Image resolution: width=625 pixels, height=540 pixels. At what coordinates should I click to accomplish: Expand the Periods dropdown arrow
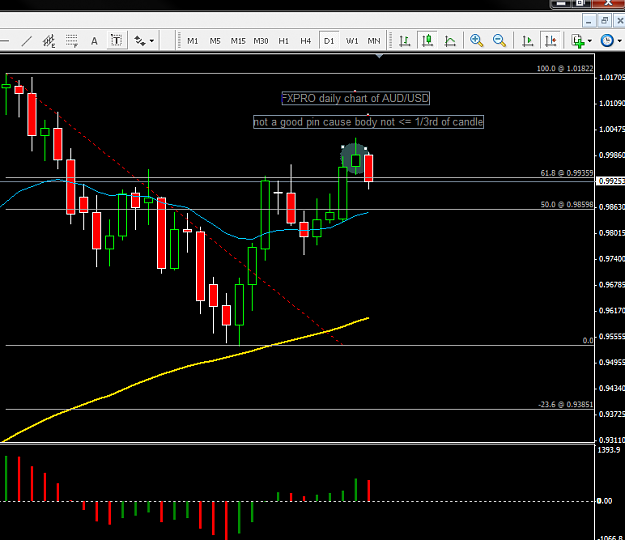click(x=620, y=41)
